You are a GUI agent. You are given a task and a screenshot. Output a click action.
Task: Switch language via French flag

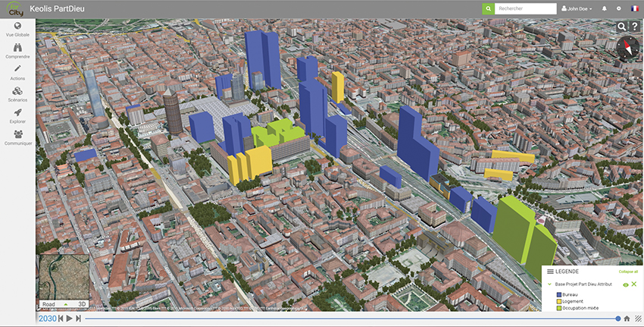click(635, 8)
